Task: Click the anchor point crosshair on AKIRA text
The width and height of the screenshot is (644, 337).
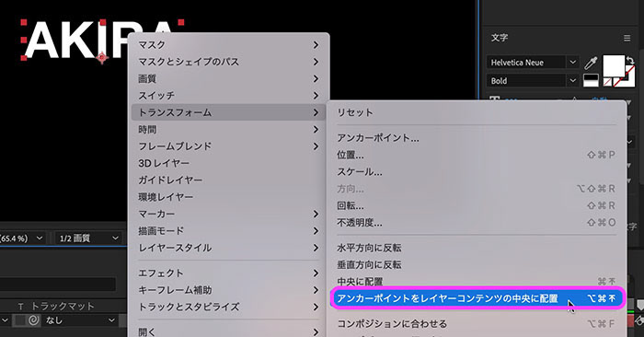Action: (102, 57)
